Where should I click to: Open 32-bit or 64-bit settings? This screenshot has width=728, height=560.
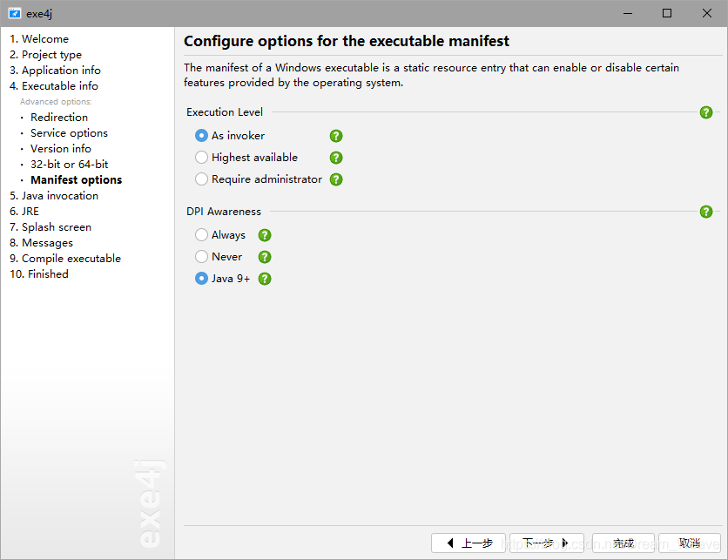coord(69,165)
